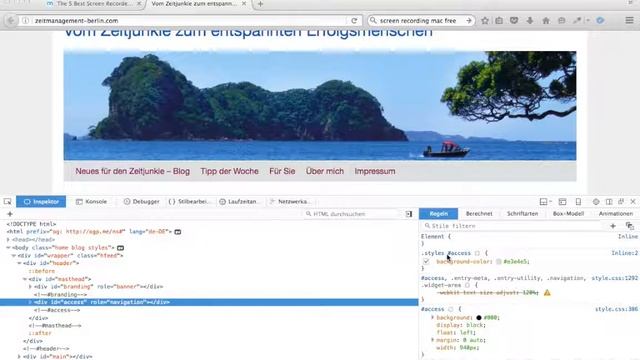640x360 pixels.
Task: Click the selector highlighter next to .widget-area
Action: point(467,285)
